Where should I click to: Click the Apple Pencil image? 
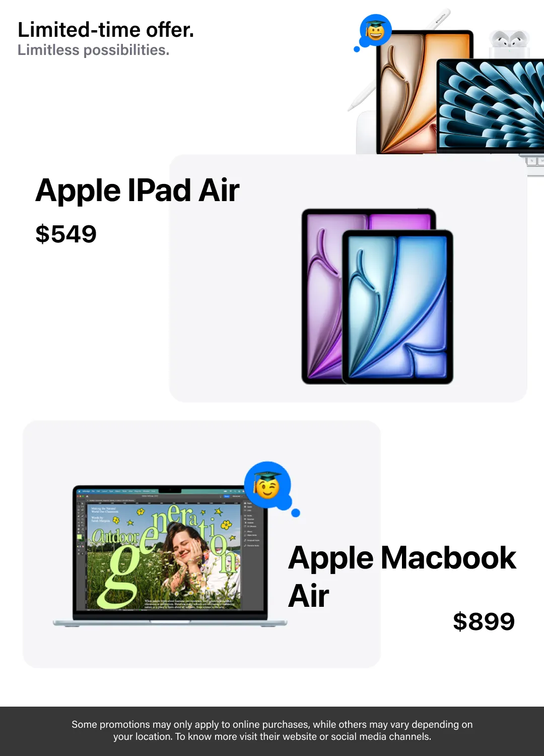tap(398, 60)
